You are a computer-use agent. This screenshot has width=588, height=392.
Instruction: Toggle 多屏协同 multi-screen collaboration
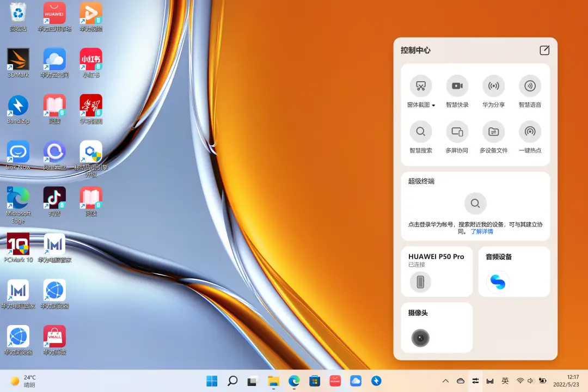coord(457,132)
